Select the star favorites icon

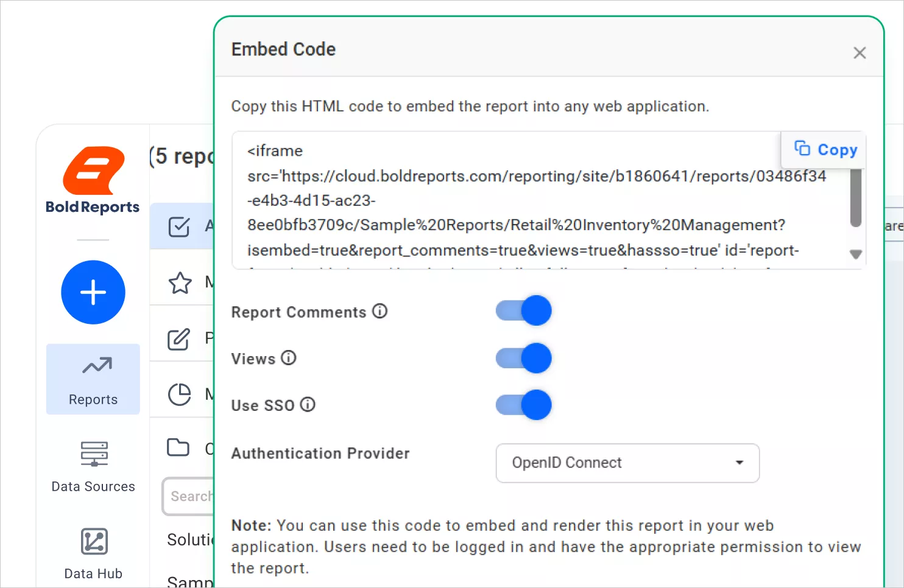(x=180, y=282)
